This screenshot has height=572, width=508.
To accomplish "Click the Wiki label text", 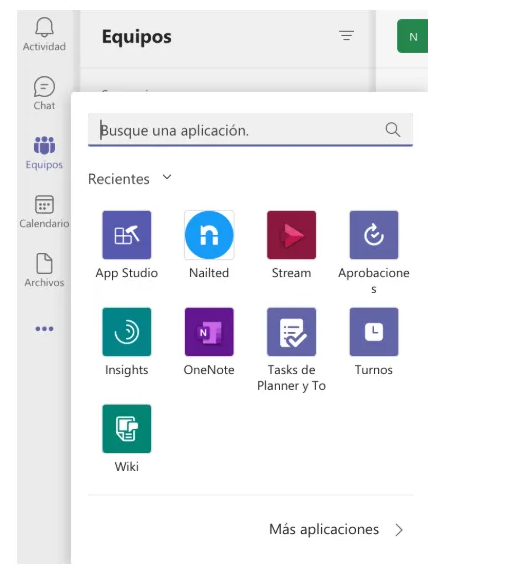I will 127,467.
